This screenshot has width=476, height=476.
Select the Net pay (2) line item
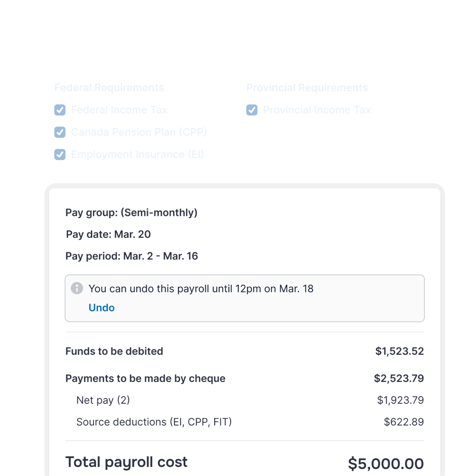(x=103, y=400)
